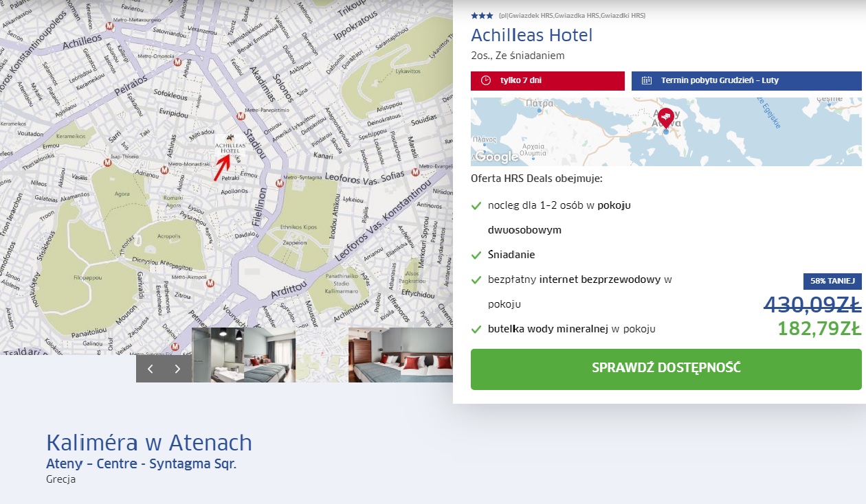This screenshot has width=866, height=504.
Task: Show the next gallery photo
Action: pos(177,369)
